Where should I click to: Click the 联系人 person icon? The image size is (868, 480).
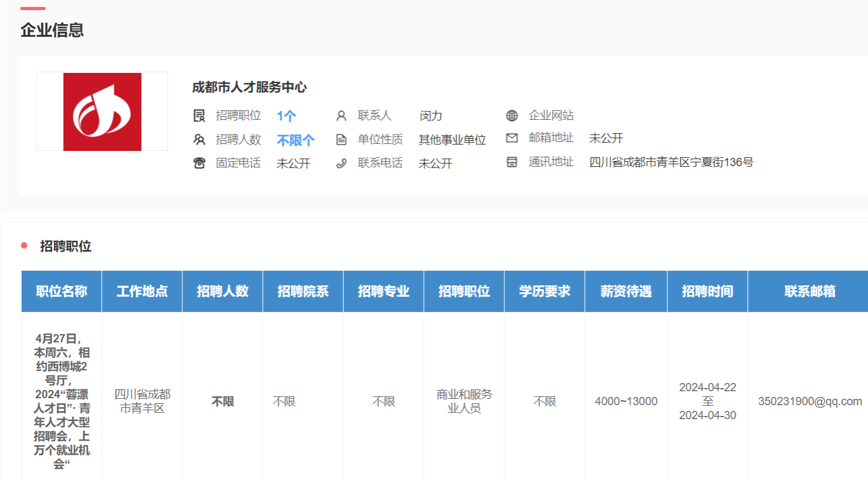tap(341, 115)
